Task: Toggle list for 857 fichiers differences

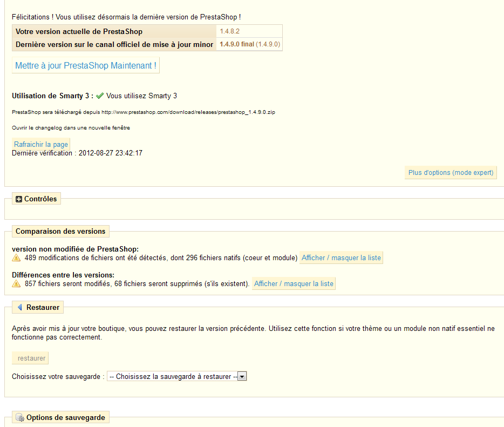Action: click(x=294, y=283)
